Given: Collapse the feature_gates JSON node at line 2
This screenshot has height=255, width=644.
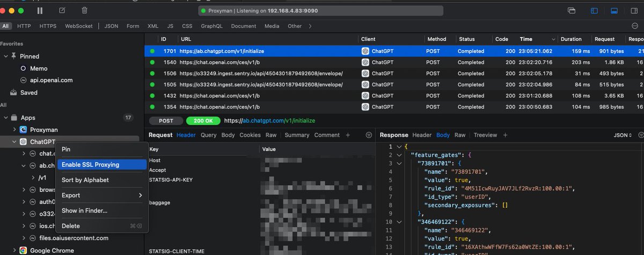Looking at the screenshot, I should [x=398, y=155].
